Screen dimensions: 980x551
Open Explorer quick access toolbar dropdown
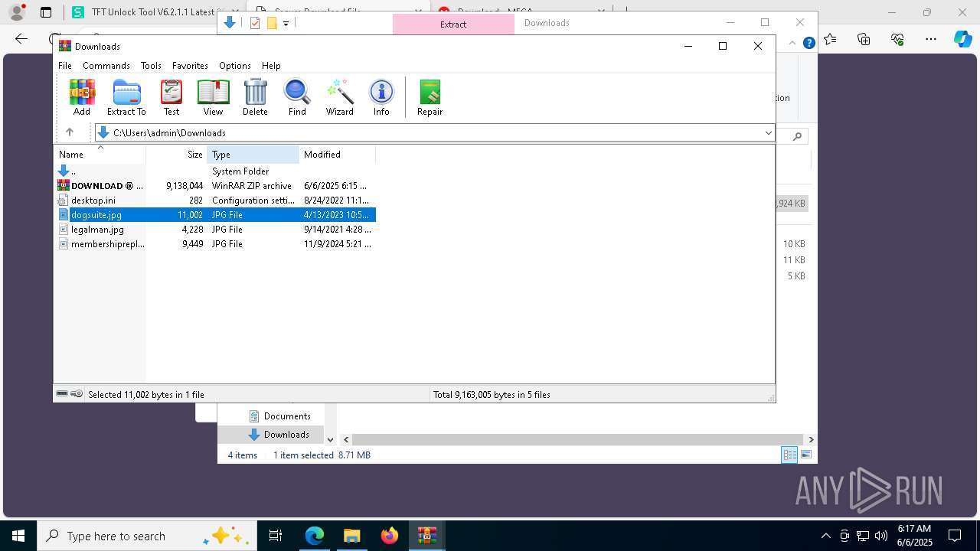[286, 24]
